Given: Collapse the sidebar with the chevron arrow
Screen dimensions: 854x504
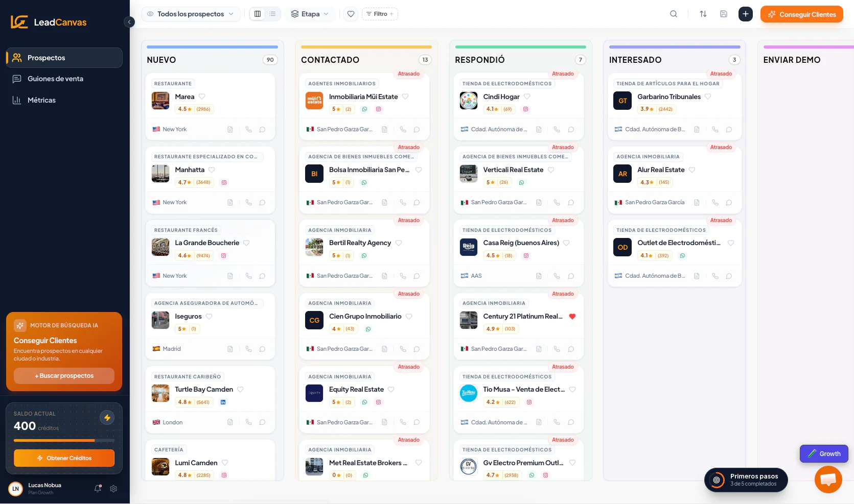Looking at the screenshot, I should coord(129,22).
